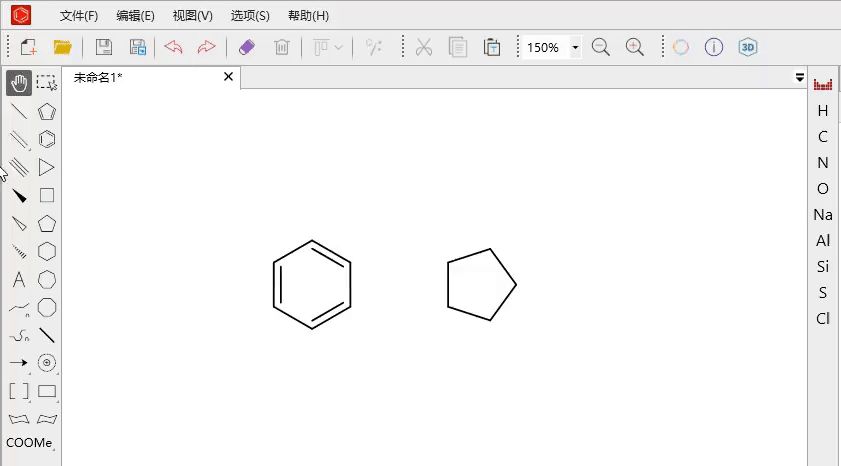Click the zoom in magnifier icon
The image size is (841, 466).
point(635,47)
